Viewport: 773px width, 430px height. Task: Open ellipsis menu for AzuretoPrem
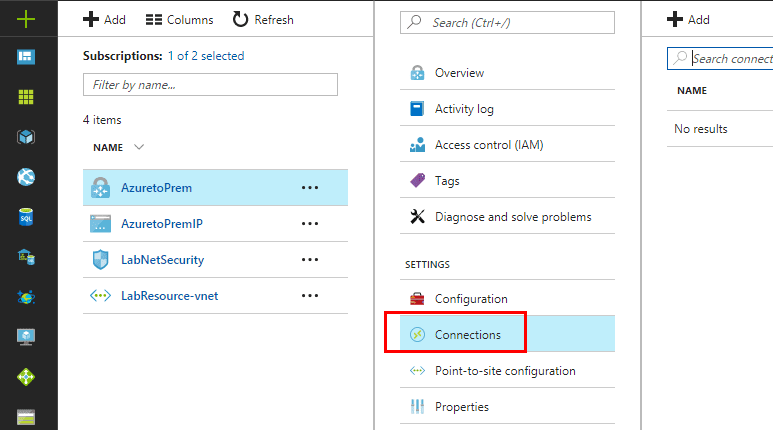[x=310, y=187]
